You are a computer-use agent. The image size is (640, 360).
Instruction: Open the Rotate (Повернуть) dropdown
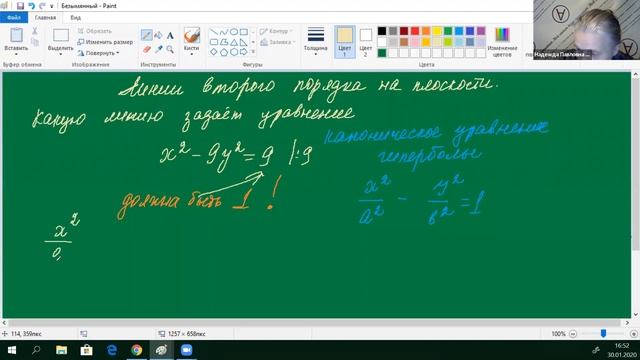pos(98,53)
